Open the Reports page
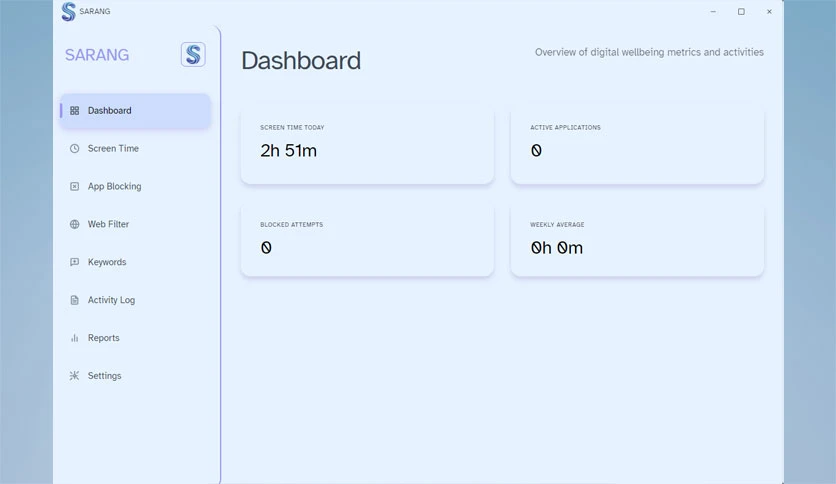 135,338
